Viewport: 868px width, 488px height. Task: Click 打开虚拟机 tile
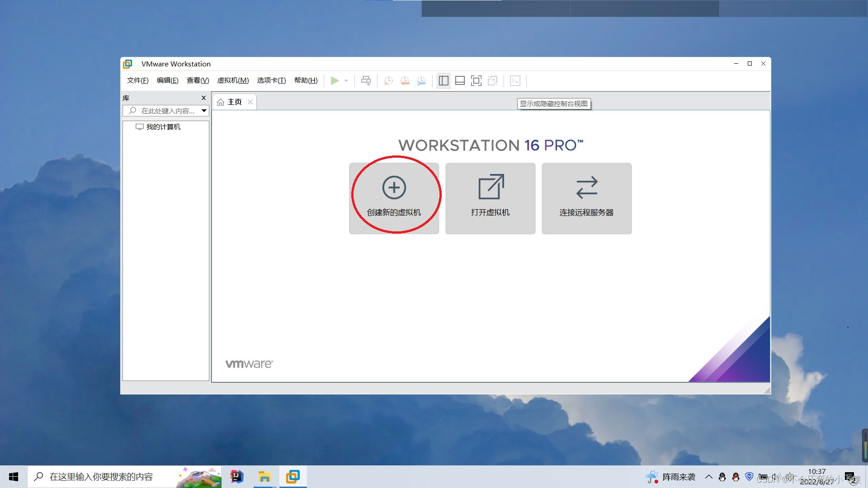coord(490,198)
